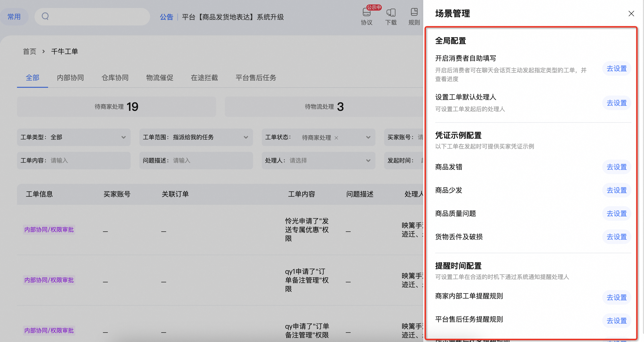
Task: Click the 内部协同/权限审批 tag in qy1 row
Action: pyautogui.click(x=49, y=280)
